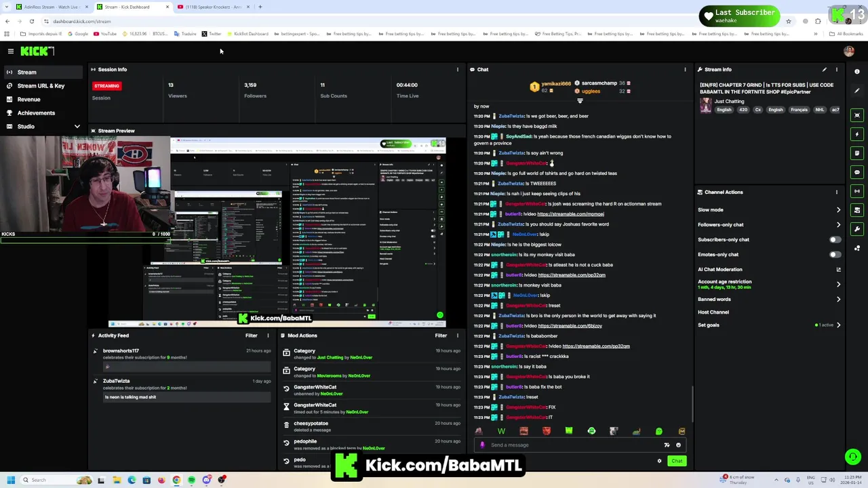Image resolution: width=868 pixels, height=488 pixels.
Task: Click the Kick logo in header
Action: [x=37, y=52]
